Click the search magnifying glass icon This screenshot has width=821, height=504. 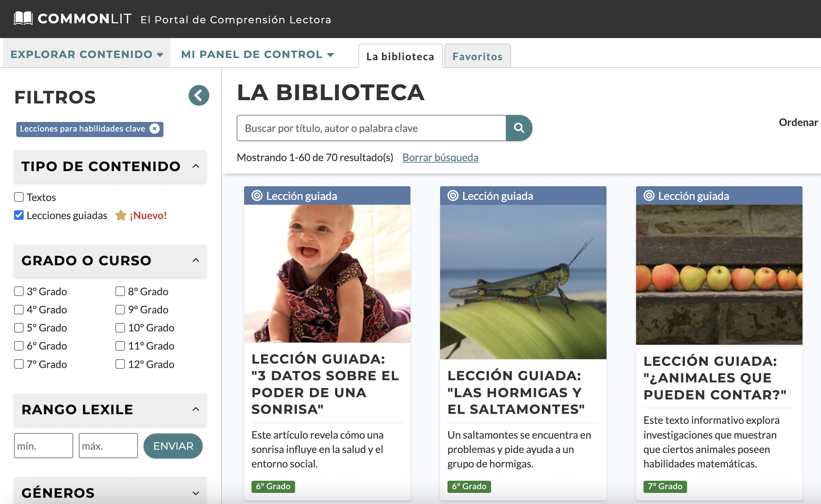pyautogui.click(x=518, y=127)
